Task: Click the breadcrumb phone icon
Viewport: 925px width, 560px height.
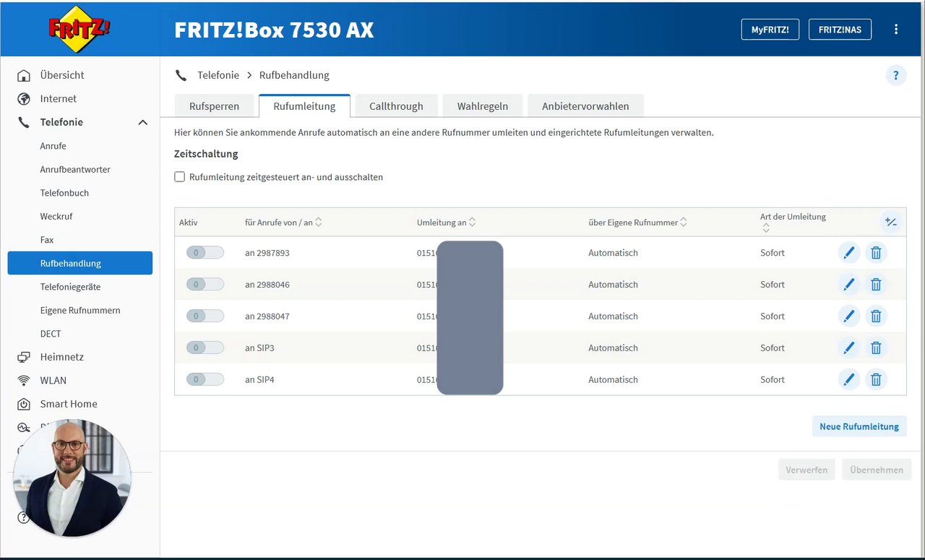Action: pyautogui.click(x=181, y=75)
